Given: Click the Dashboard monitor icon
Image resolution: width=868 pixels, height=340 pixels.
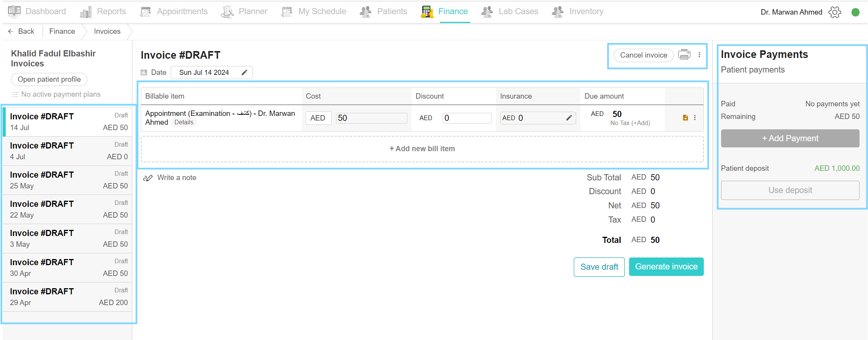Looking at the screenshot, I should click(15, 12).
